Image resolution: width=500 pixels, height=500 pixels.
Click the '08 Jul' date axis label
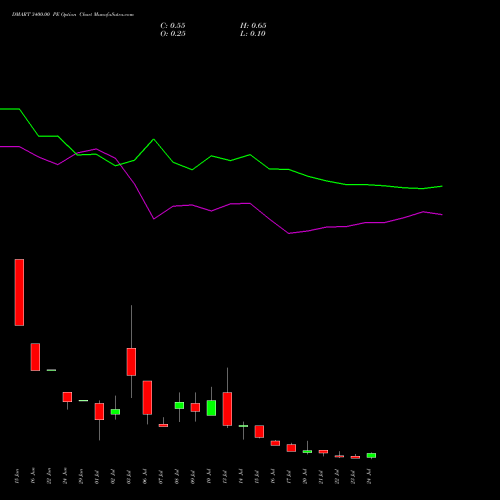click(x=177, y=476)
